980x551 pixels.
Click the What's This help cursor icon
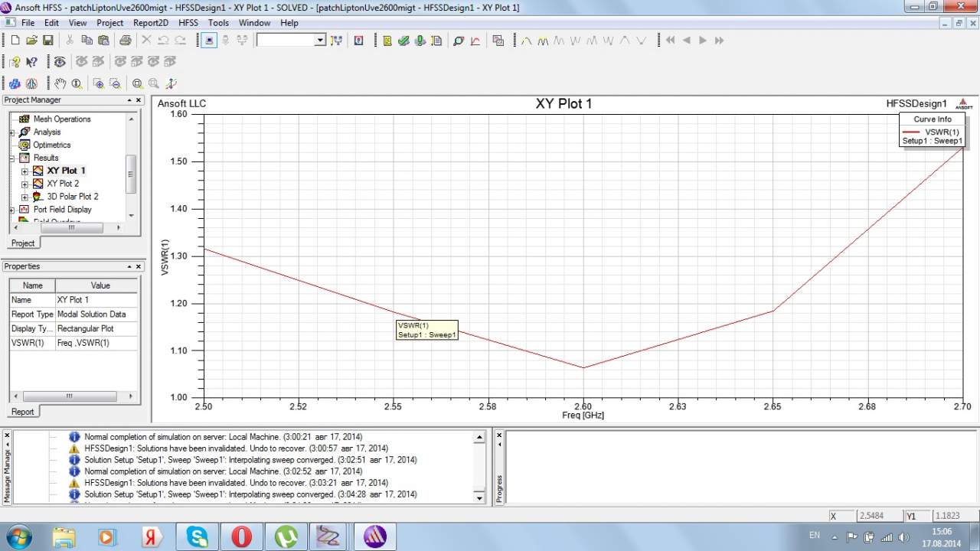[31, 62]
